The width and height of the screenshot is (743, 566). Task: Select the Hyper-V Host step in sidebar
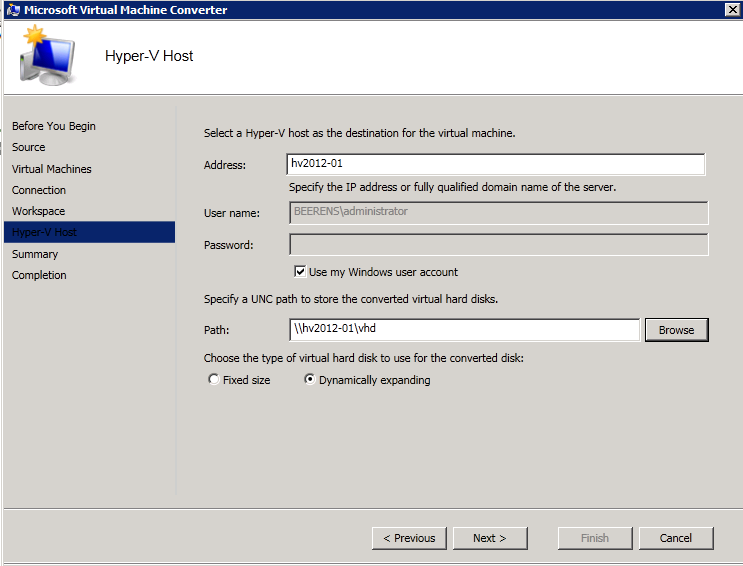tap(90, 232)
